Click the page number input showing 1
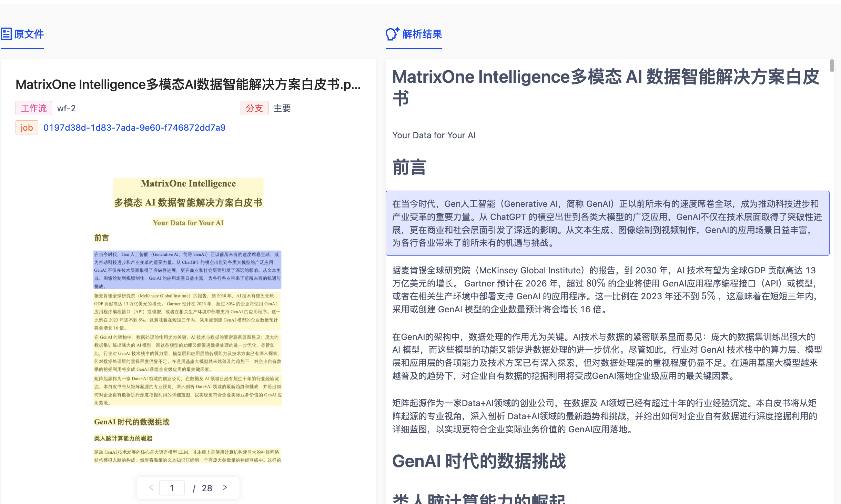The image size is (841, 504). 172,488
